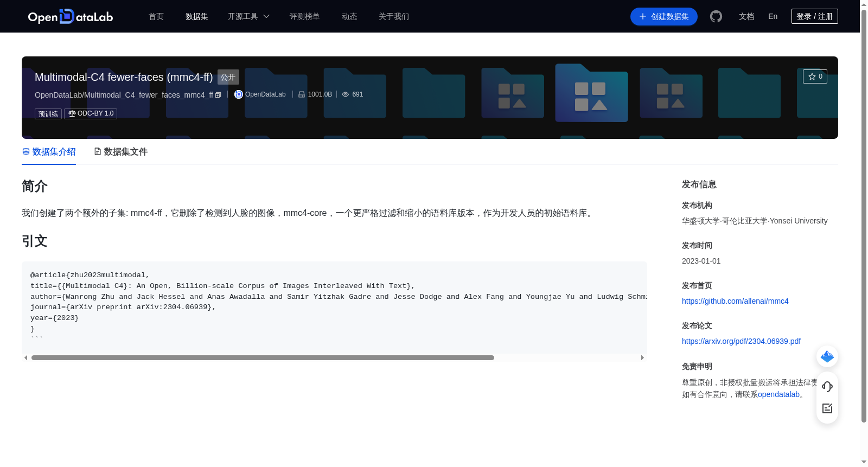Switch language with the En link
Image resolution: width=868 pixels, height=467 pixels.
click(773, 16)
